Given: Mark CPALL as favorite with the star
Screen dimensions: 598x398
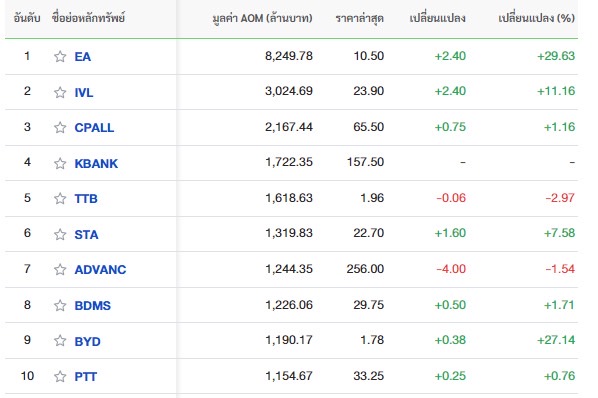Looking at the screenshot, I should tap(60, 127).
